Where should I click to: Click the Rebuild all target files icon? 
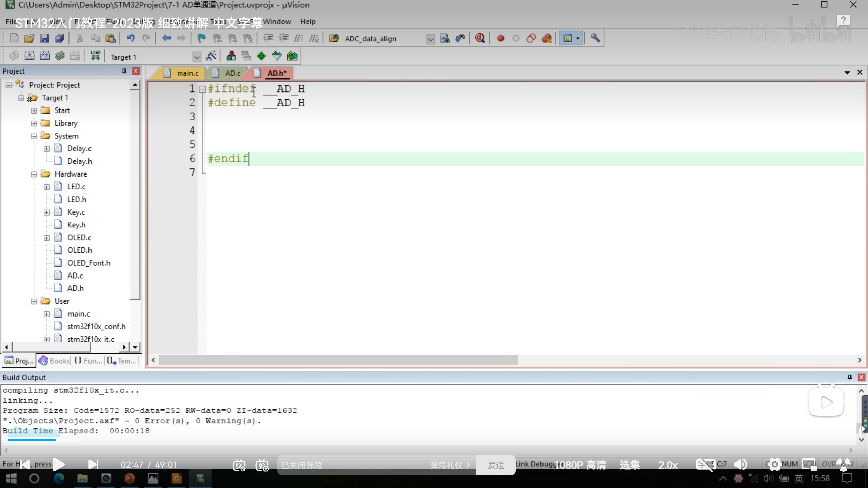pyautogui.click(x=45, y=56)
